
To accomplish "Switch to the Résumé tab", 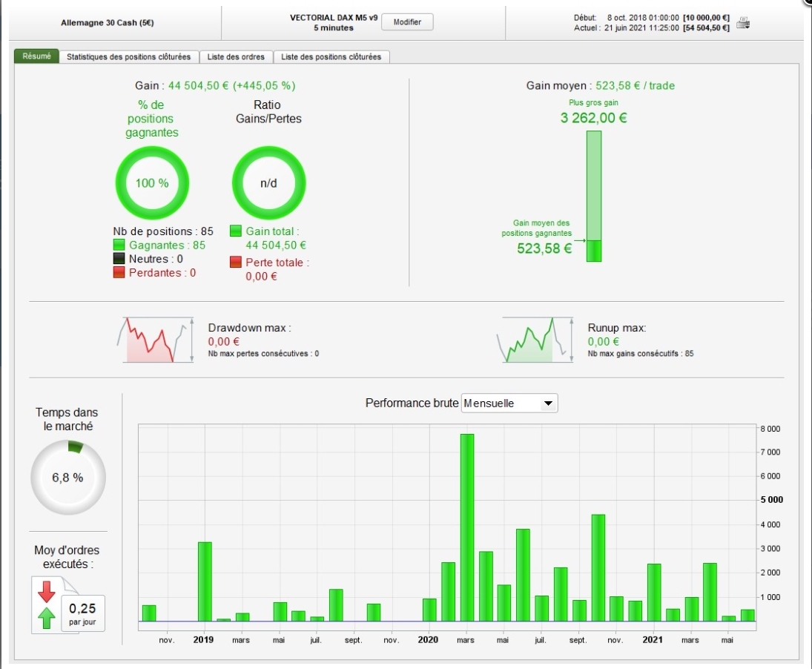I will point(36,56).
